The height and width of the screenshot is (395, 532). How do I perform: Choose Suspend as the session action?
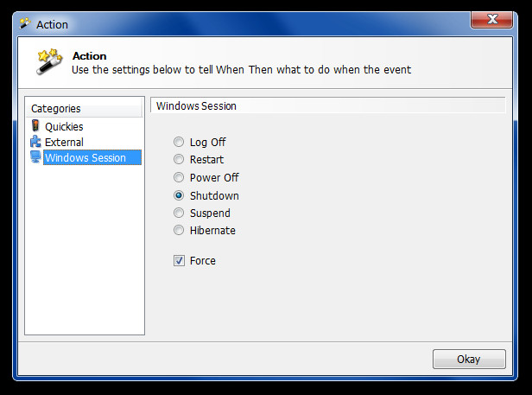point(179,213)
